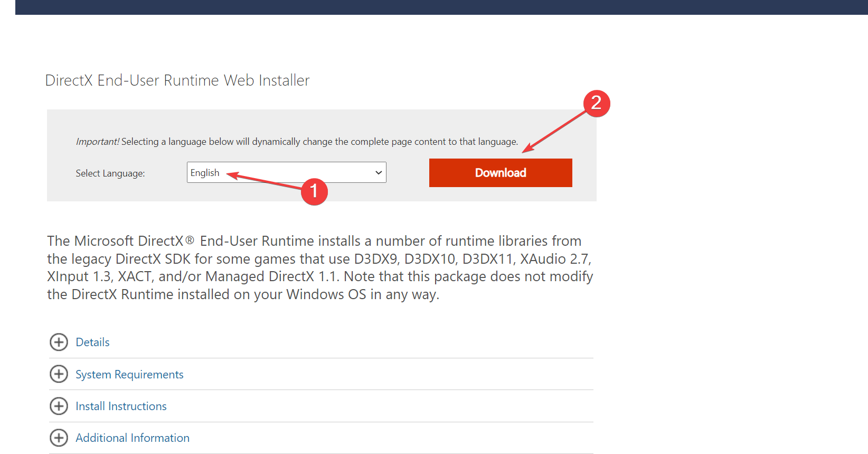Click the DirectX End-User Runtime Web Installer heading
868x454 pixels.
(177, 80)
